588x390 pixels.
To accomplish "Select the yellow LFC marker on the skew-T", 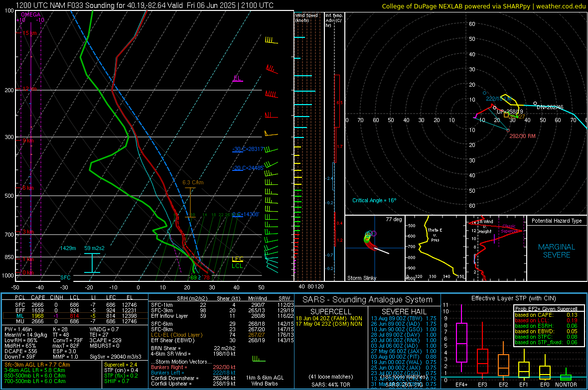I will pos(237,259).
